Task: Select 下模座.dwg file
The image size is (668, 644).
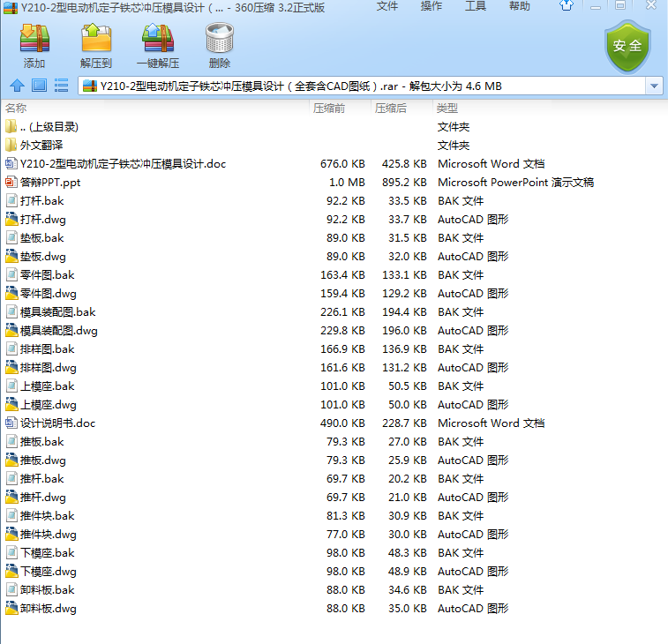Action: [49, 571]
